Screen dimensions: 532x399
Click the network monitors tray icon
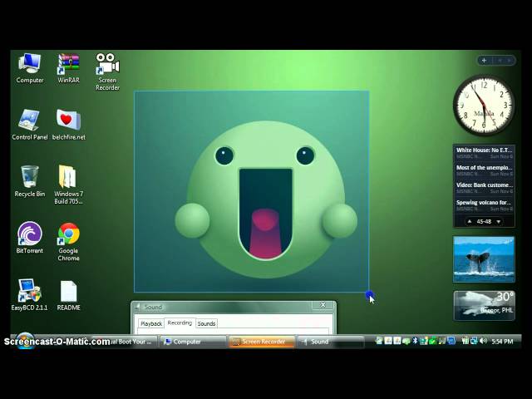tap(474, 341)
